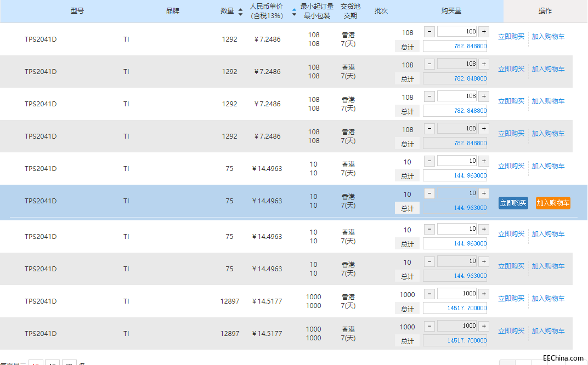588x365 pixels.
Task: Decrease quantity in row just below highlighted row
Action: point(429,229)
